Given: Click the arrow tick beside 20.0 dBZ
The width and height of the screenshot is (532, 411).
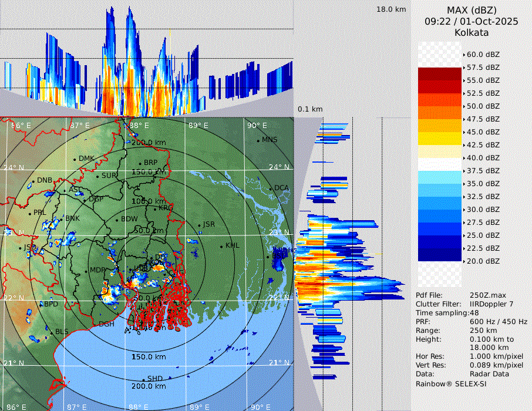Looking at the screenshot, I should [464, 261].
